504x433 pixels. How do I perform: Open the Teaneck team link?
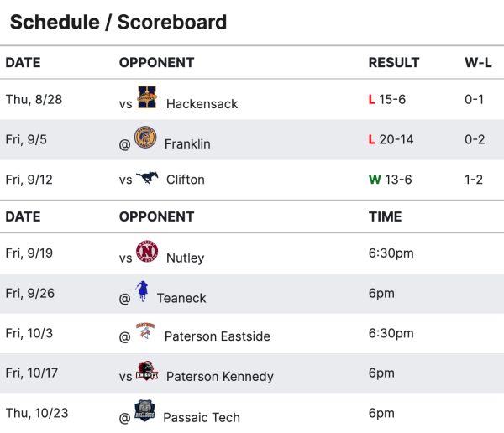click(x=181, y=298)
